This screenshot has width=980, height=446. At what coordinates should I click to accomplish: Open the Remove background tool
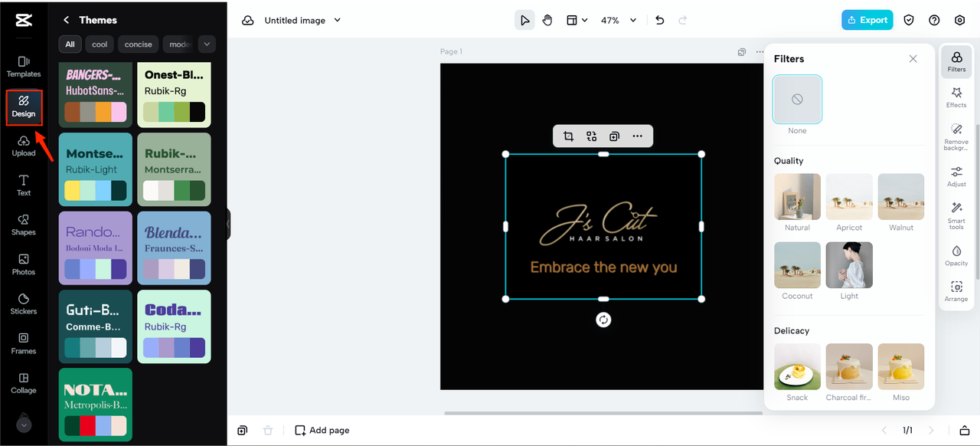tap(956, 136)
